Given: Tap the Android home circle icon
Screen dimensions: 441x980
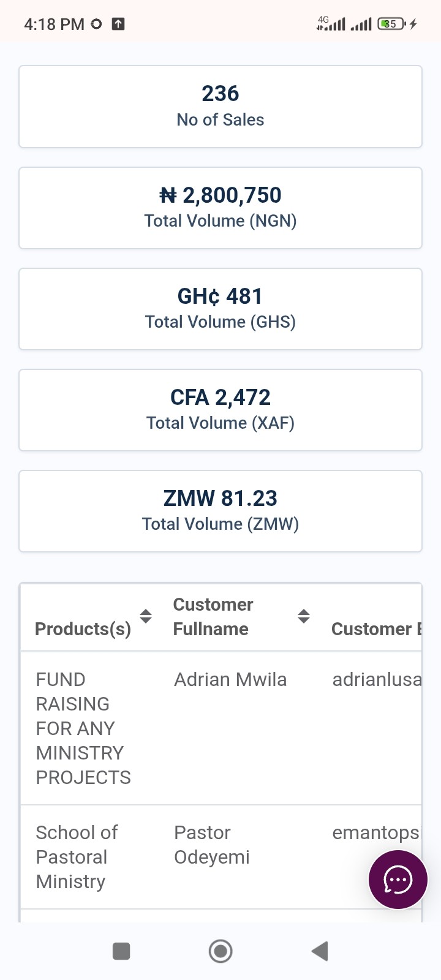Looking at the screenshot, I should [x=221, y=951].
